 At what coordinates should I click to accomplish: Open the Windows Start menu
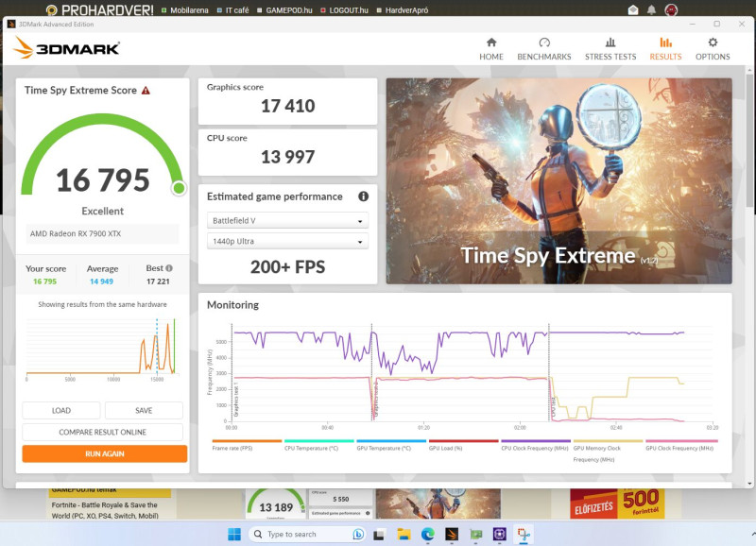click(234, 534)
